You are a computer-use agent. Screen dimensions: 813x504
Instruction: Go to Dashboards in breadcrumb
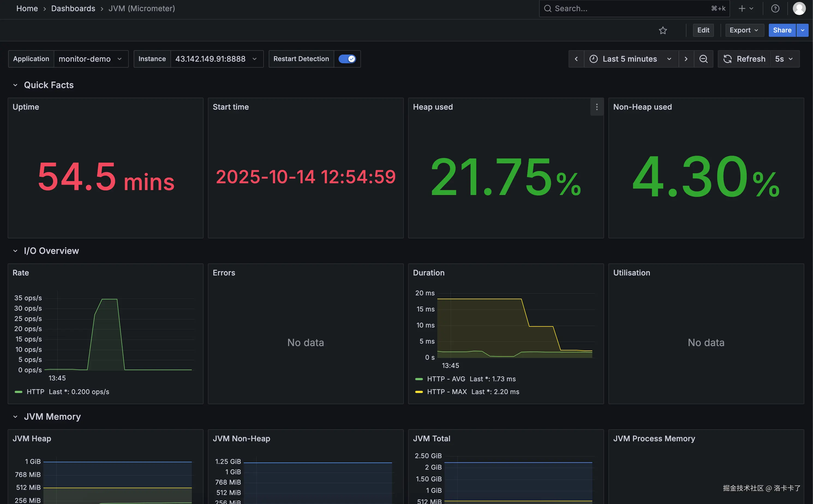[73, 9]
